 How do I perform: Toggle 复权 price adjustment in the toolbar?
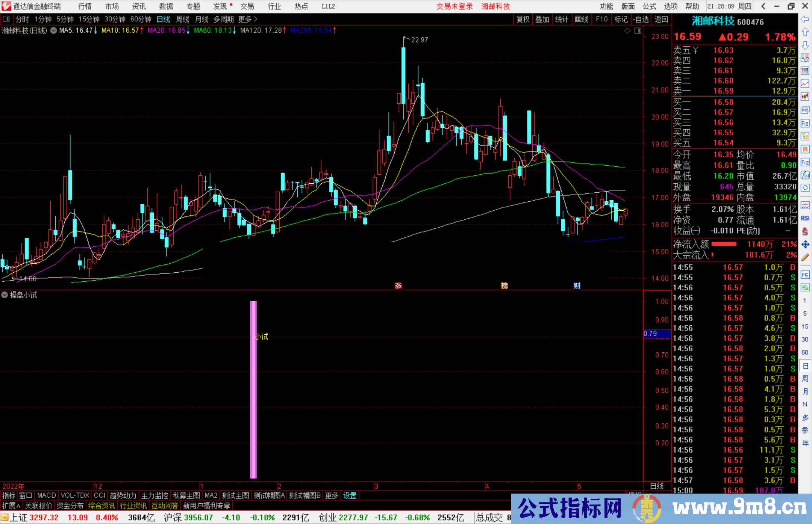point(523,19)
